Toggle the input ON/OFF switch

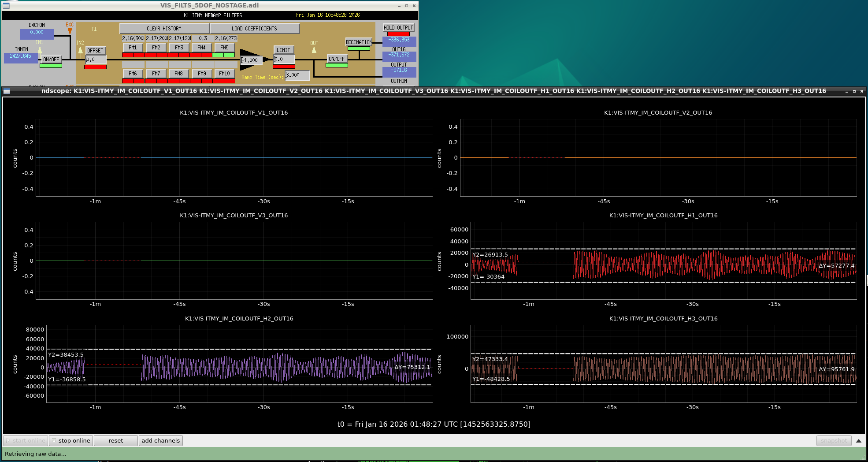pos(51,59)
